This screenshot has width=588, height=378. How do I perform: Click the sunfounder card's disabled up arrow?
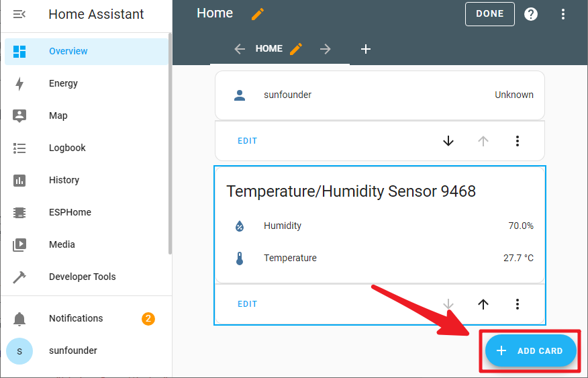(x=483, y=141)
